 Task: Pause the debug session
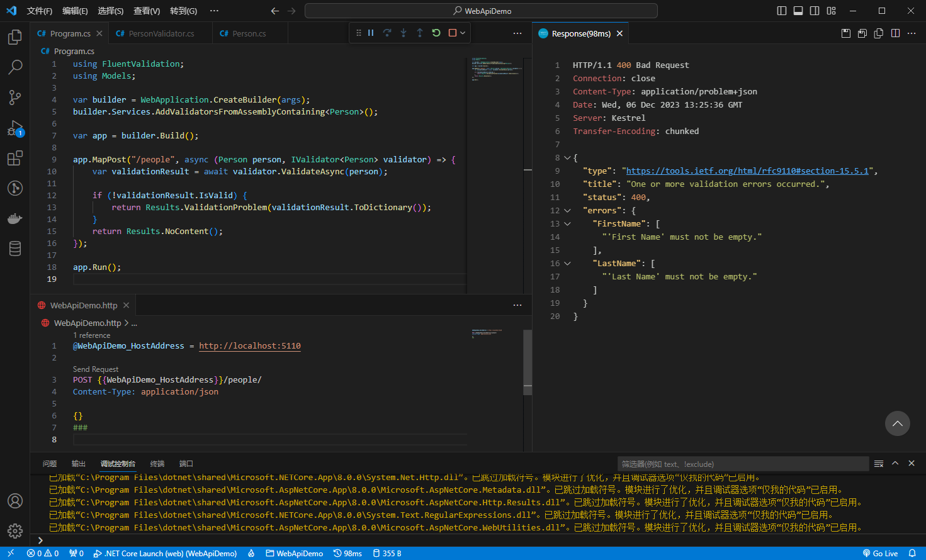(371, 33)
